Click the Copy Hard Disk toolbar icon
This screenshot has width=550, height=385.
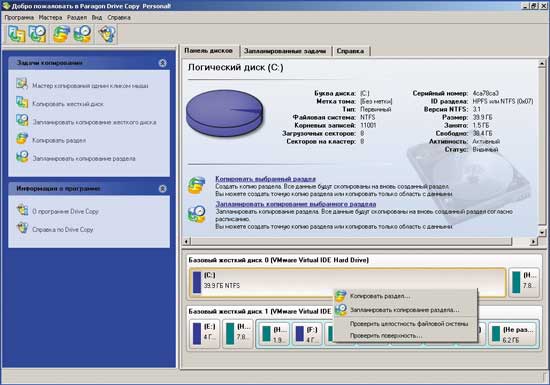tap(16, 34)
